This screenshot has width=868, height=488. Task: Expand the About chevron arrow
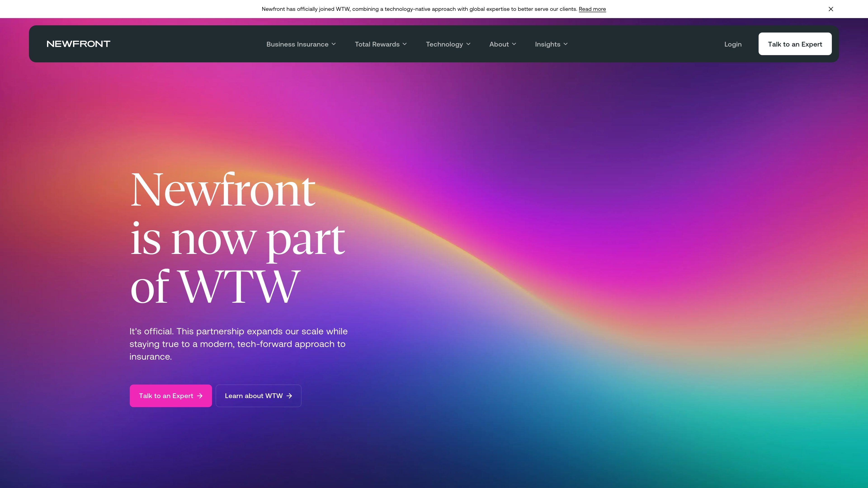[x=514, y=44]
